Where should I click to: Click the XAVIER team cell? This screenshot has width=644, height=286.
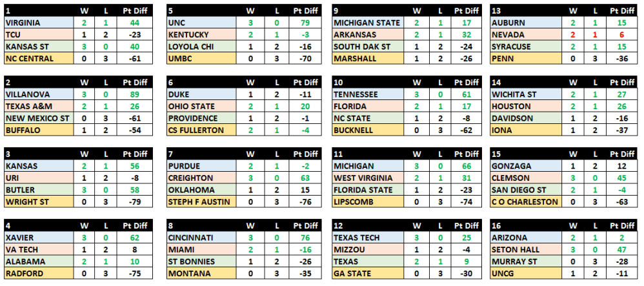[39, 238]
